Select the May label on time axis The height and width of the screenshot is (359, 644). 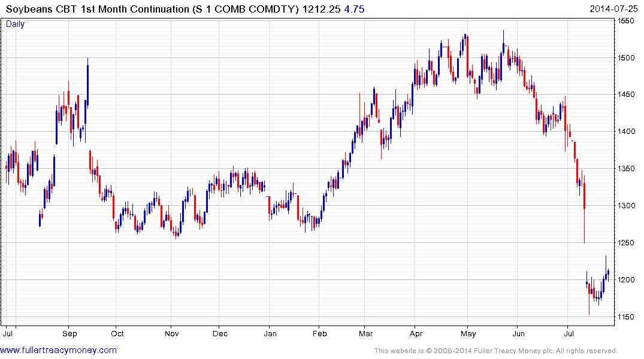tap(468, 333)
